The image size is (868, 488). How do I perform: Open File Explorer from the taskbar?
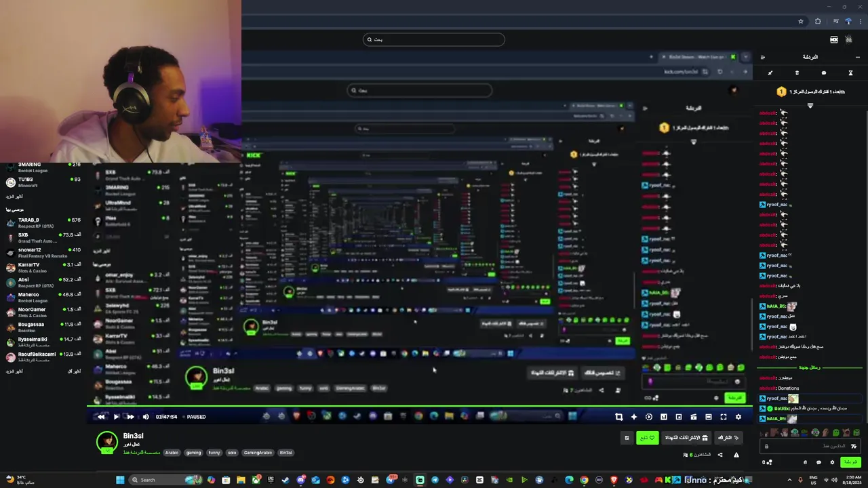coord(241,480)
